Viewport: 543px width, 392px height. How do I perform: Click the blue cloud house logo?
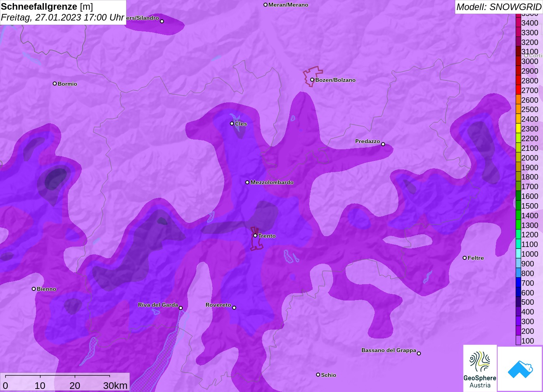(x=520, y=369)
